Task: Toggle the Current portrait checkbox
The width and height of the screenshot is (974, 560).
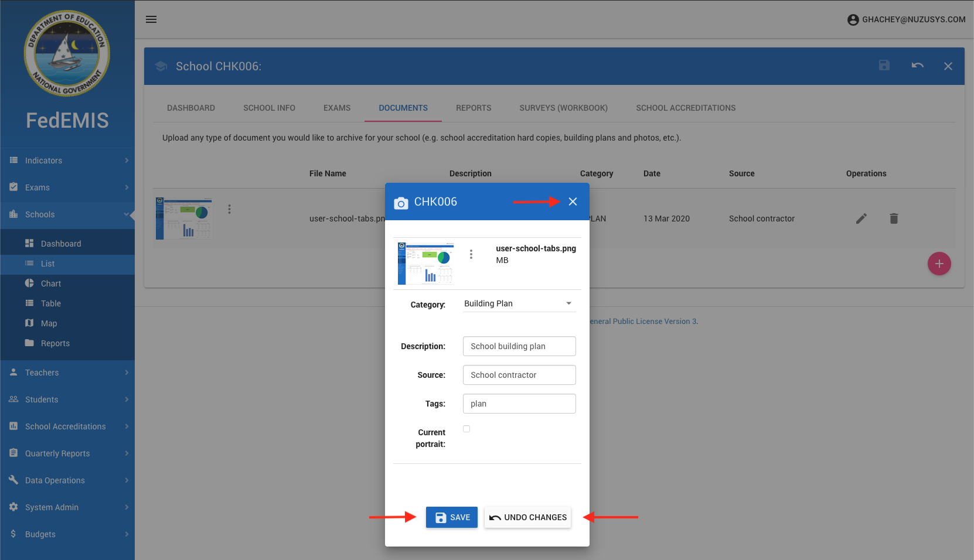Action: coord(466,429)
